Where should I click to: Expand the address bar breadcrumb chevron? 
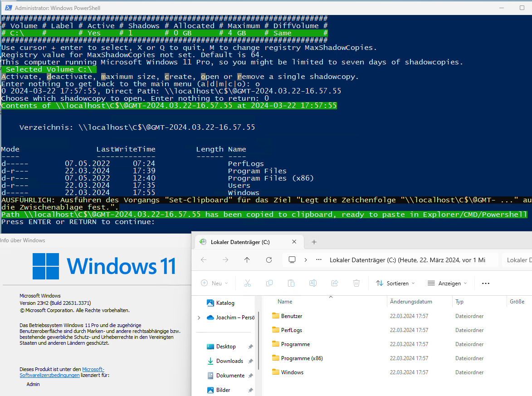pos(306,260)
